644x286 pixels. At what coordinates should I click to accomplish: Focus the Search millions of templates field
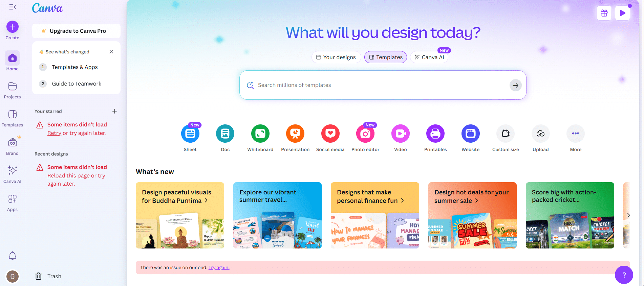pyautogui.click(x=383, y=85)
